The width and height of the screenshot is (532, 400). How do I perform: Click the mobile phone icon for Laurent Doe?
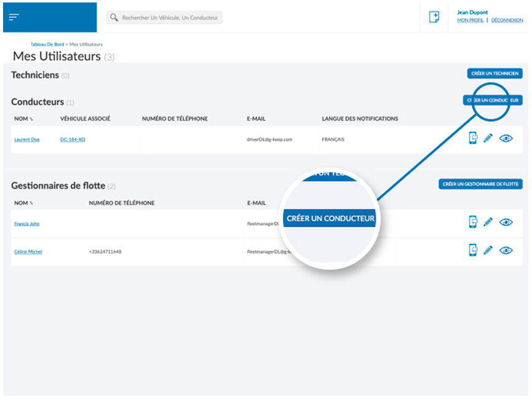[472, 138]
